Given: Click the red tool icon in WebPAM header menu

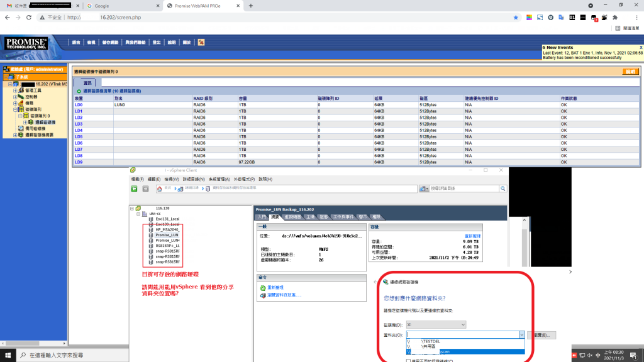Looking at the screenshot, I should [201, 42].
